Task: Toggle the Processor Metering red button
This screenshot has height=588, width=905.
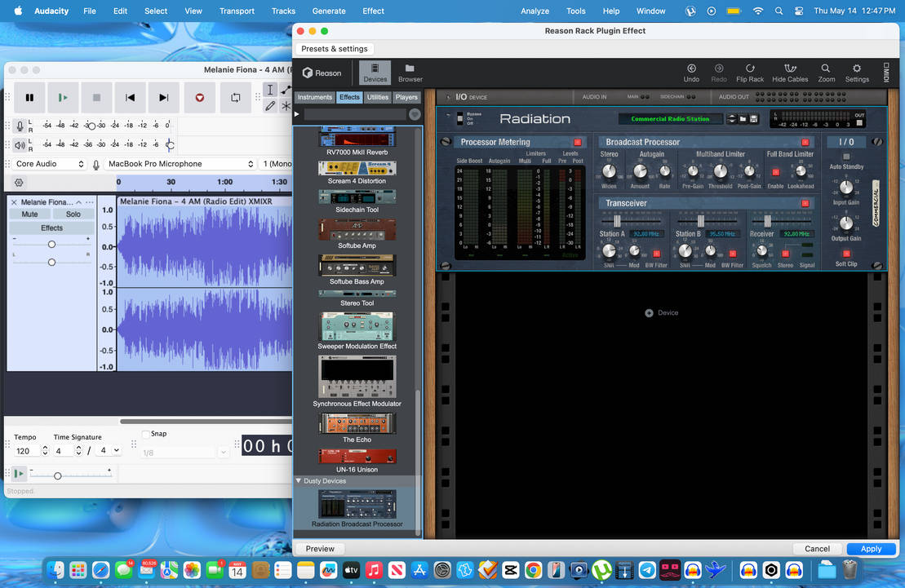Action: click(577, 143)
